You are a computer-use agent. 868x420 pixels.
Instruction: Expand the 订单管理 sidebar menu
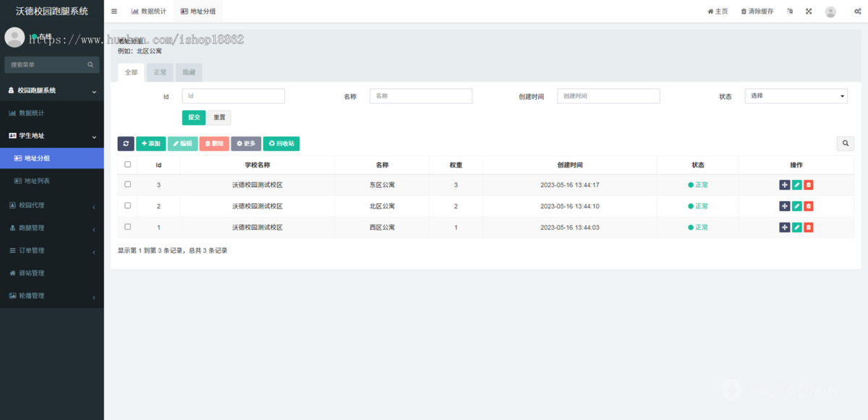click(x=51, y=251)
